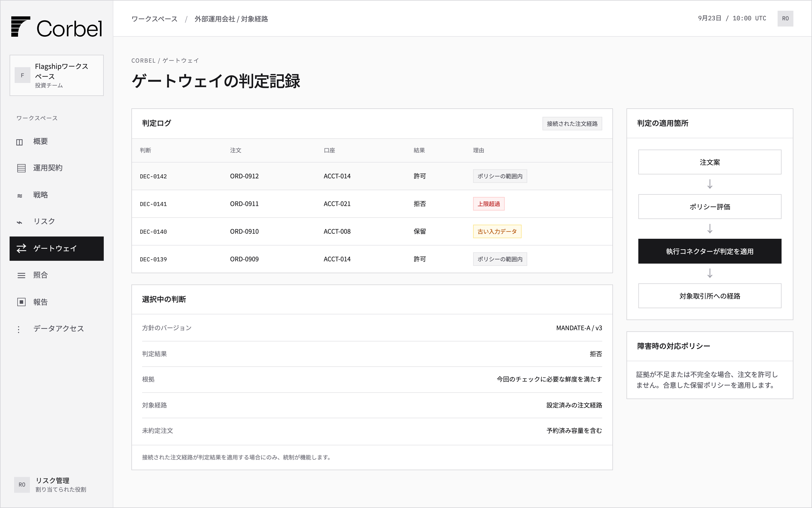Click the データアクセス dots icon

click(19, 329)
